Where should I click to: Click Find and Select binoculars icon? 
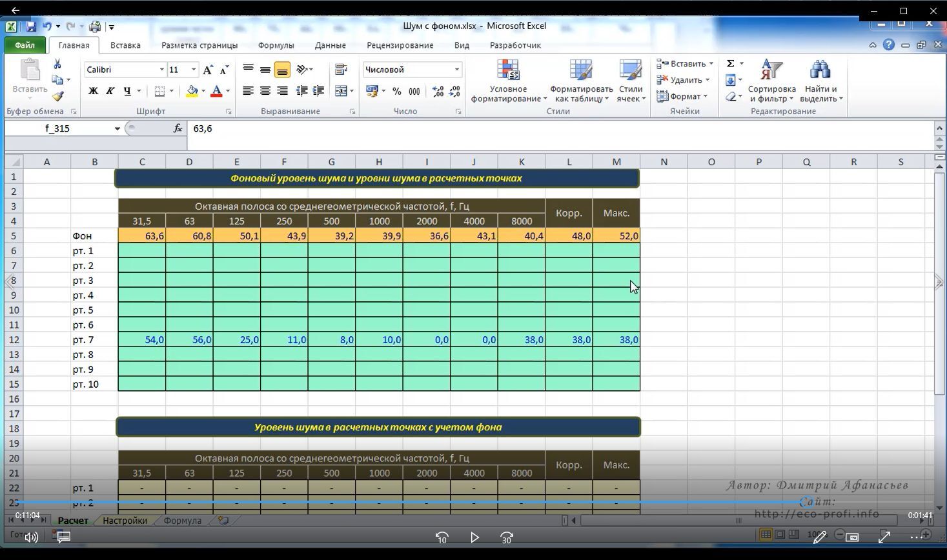click(x=820, y=70)
